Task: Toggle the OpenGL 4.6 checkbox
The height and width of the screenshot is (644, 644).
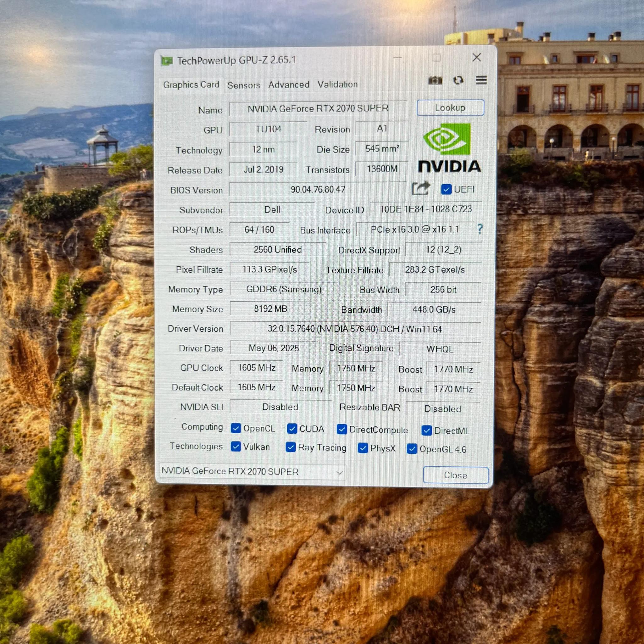Action: [412, 449]
